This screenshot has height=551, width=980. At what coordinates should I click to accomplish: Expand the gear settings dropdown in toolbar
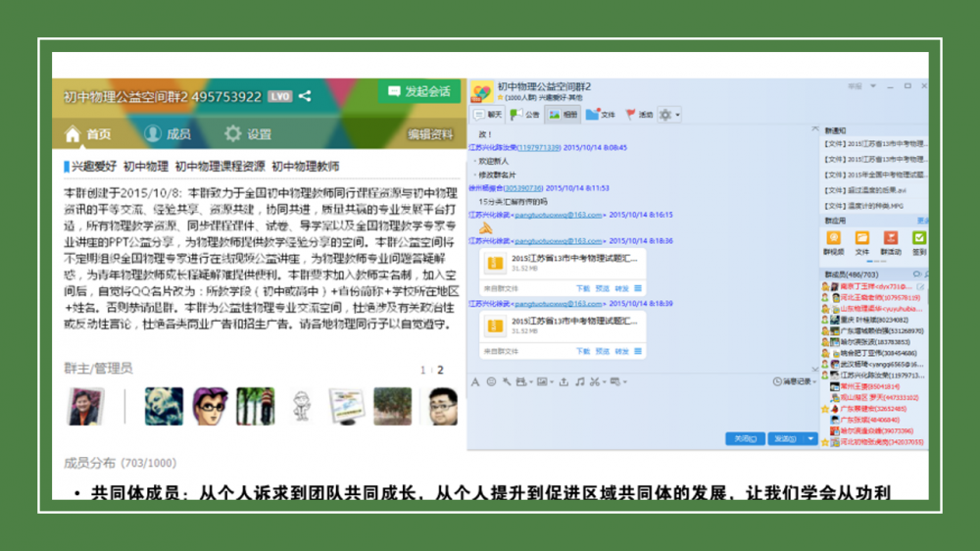tap(677, 116)
